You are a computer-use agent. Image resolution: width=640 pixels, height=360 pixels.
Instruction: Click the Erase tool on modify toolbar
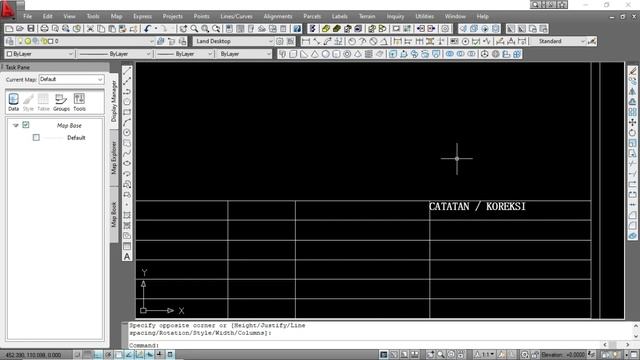click(x=632, y=71)
